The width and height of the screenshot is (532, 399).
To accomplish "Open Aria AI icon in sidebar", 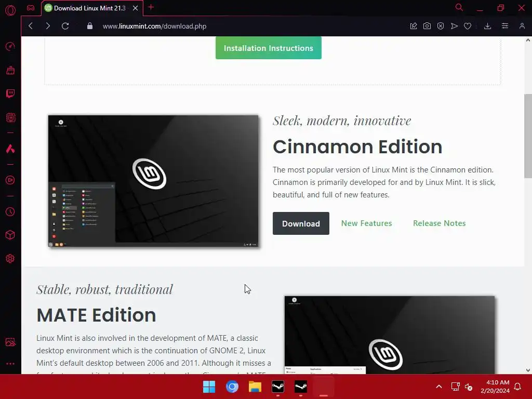I will coord(10,149).
